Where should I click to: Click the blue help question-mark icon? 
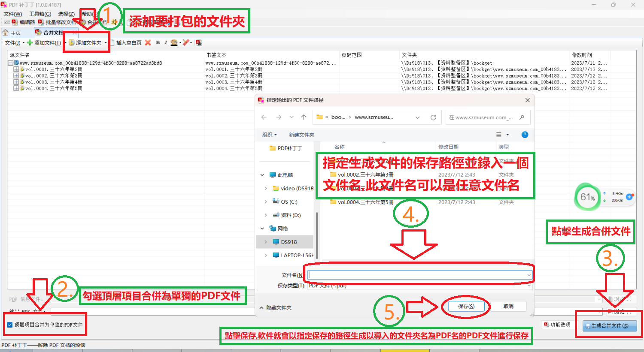pos(525,135)
